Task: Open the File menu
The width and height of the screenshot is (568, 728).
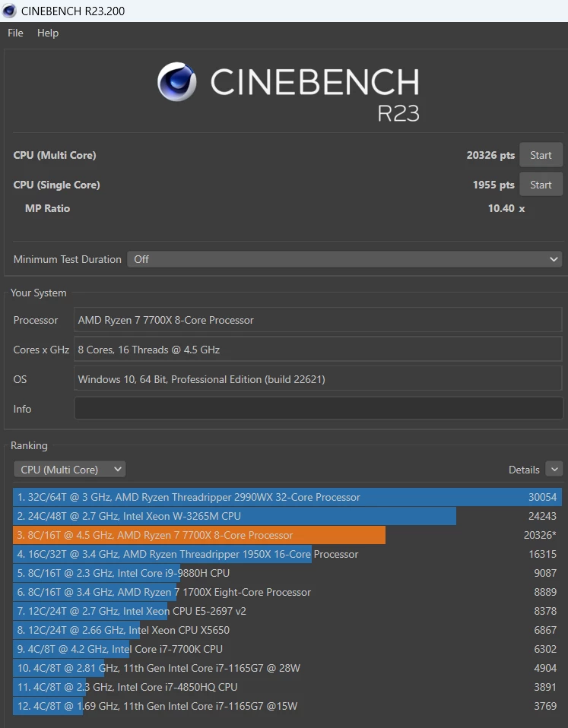Action: (x=15, y=33)
